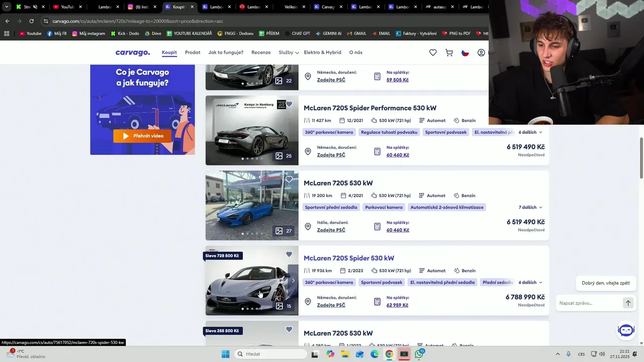The height and width of the screenshot is (362, 644).
Task: Open the Chrome apps grid icon
Action: pos(7,33)
